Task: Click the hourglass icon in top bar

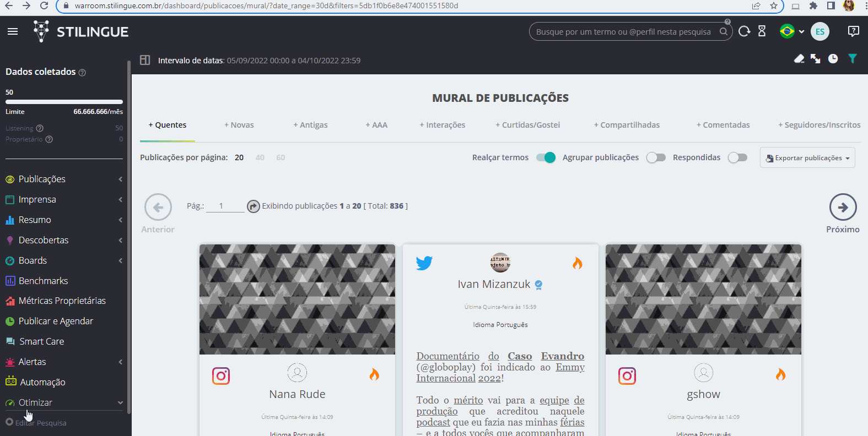Action: pyautogui.click(x=762, y=31)
